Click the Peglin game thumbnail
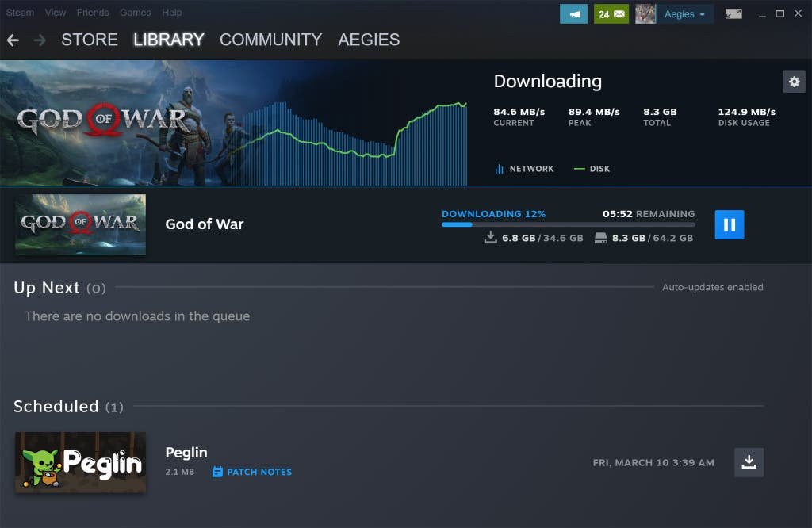The width and height of the screenshot is (812, 528). (x=80, y=462)
